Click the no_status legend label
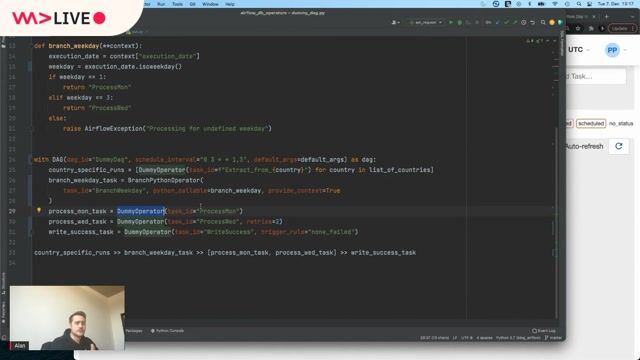 [621, 123]
